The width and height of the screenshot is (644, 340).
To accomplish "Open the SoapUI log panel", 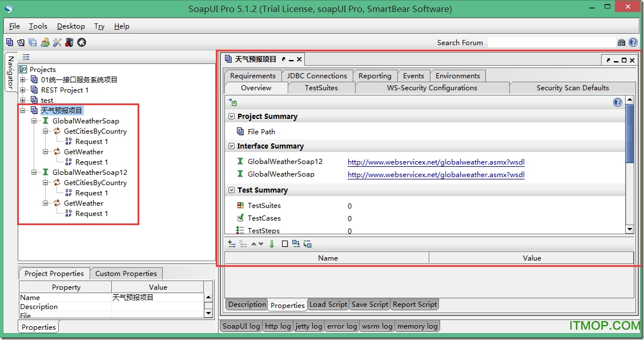I will tap(241, 326).
